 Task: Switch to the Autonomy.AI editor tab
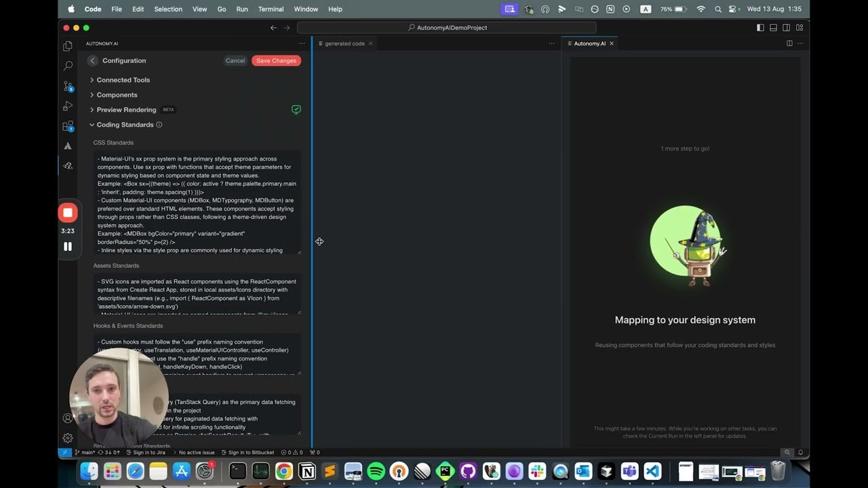tap(589, 43)
